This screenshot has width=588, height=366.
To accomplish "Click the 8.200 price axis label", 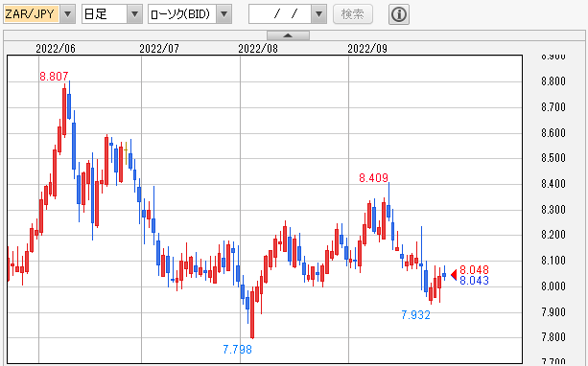I will pyautogui.click(x=553, y=235).
